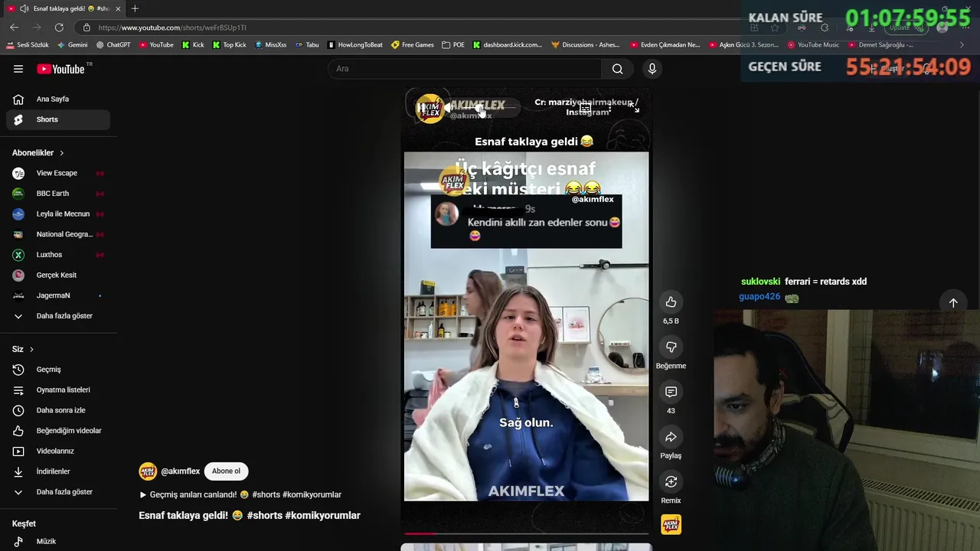
Task: Open the Sesli Sözlük bookmark
Action: 28,45
